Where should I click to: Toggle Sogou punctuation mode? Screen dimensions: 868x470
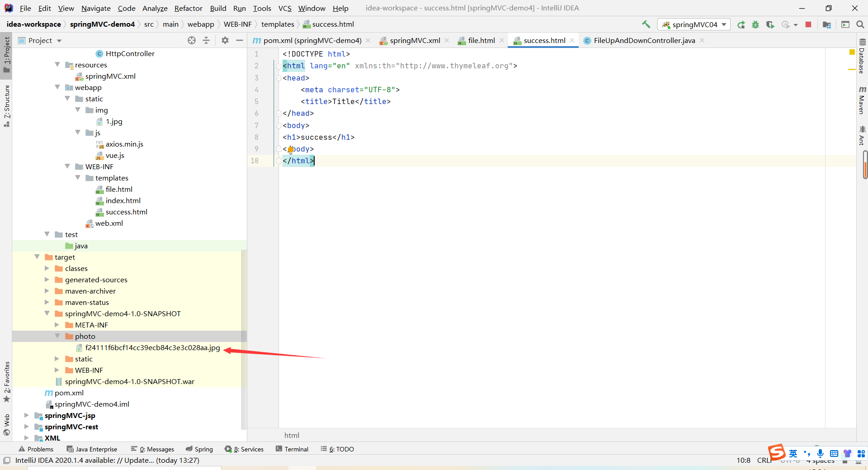pyautogui.click(x=807, y=453)
